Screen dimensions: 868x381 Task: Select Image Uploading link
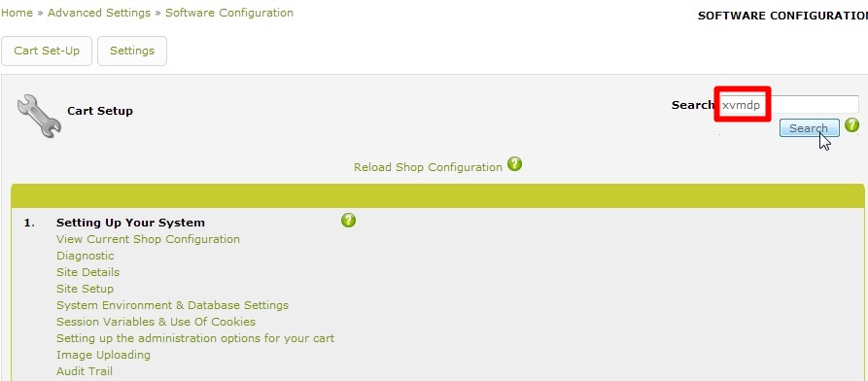tap(103, 355)
